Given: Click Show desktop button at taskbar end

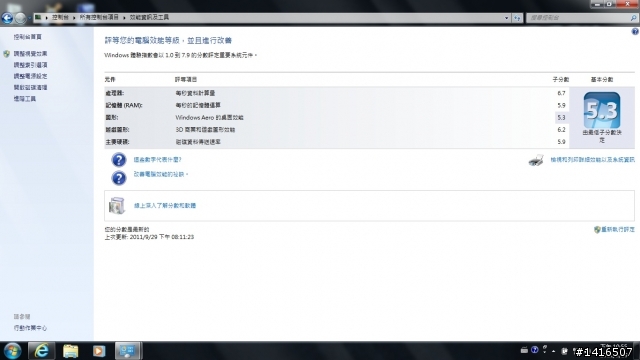Looking at the screenshot, I should point(637,351).
